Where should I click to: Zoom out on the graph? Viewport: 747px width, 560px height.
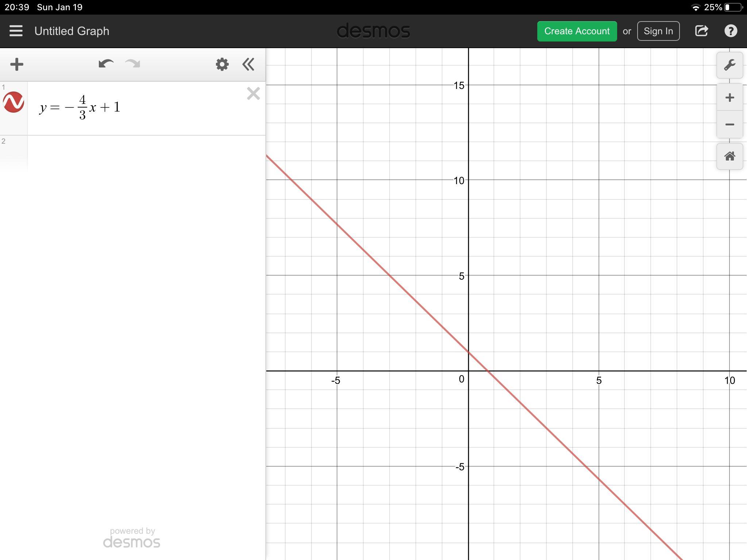[729, 125]
